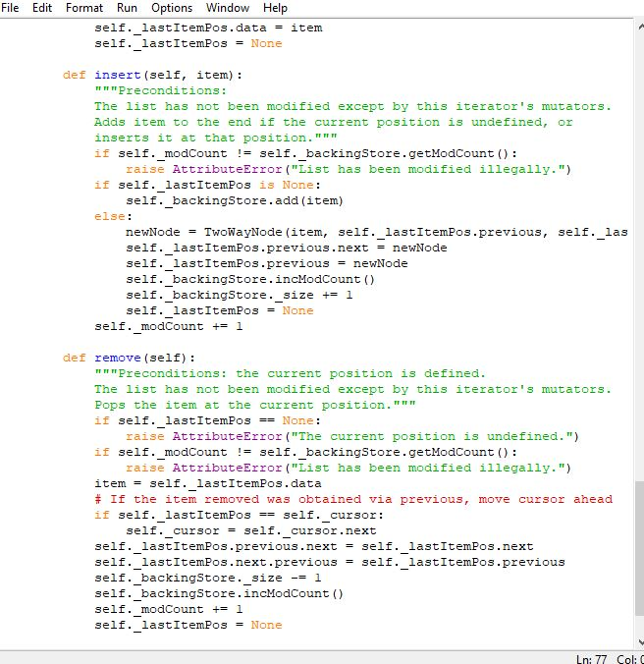Click 'self._lastItemPos.next.previous = self._lastItemPos.previous' line
Screen dimensions: 644x664
click(x=330, y=562)
